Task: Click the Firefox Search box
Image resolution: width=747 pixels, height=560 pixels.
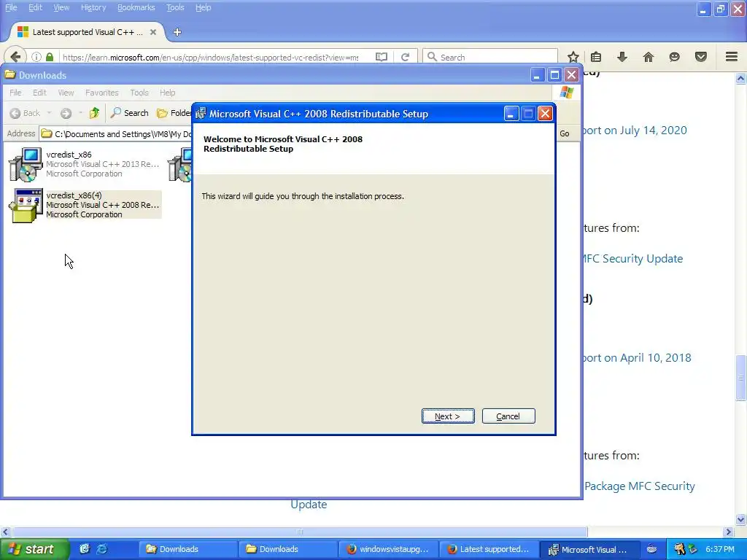Action: (x=489, y=57)
